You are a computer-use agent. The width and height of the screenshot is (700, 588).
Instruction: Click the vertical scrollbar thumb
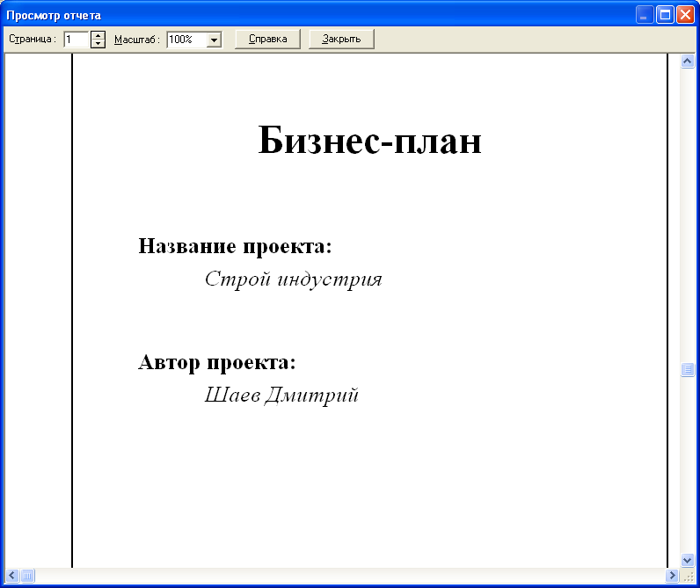(x=688, y=369)
